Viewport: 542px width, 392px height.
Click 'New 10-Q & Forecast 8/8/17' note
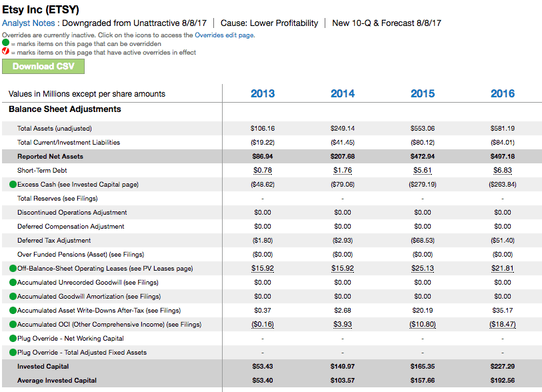pos(387,23)
